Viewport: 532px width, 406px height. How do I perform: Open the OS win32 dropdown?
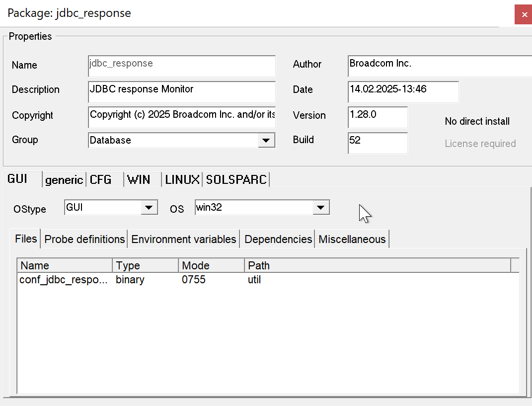point(321,208)
